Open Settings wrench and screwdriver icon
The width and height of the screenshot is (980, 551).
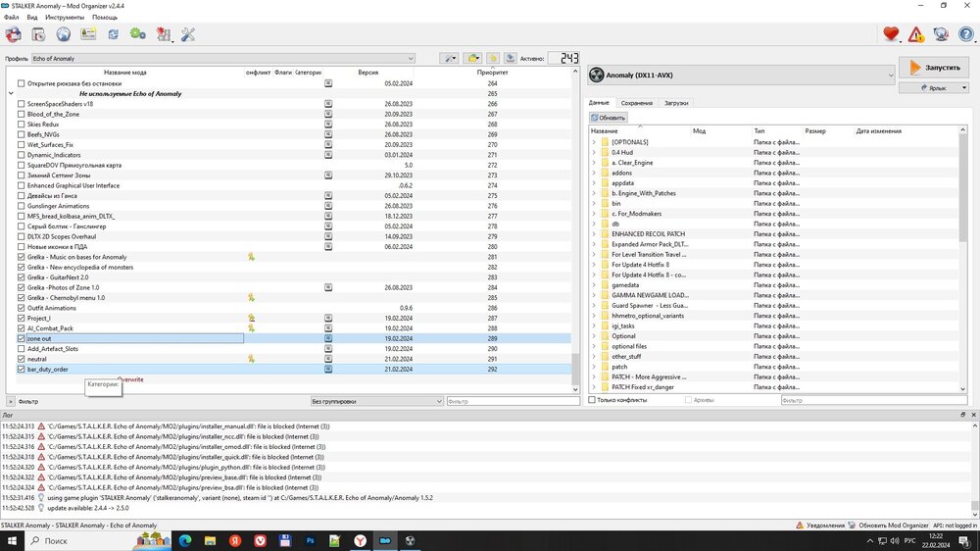188,34
